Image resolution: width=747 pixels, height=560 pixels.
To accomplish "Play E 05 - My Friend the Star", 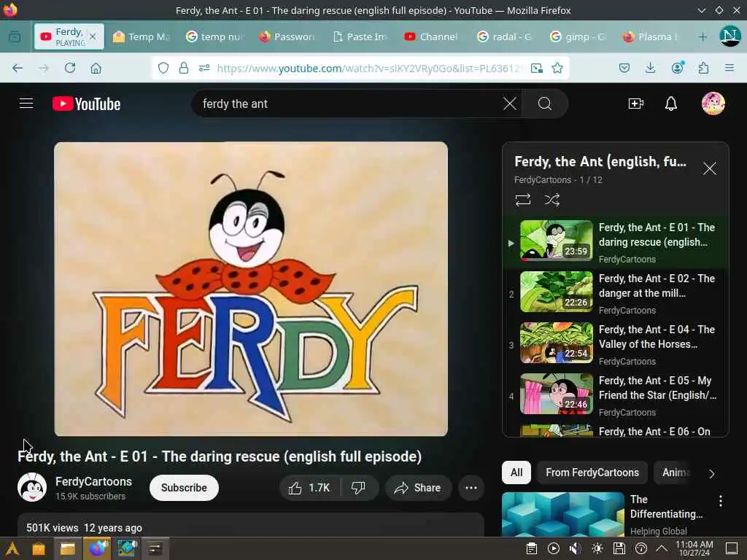I will [x=617, y=396].
